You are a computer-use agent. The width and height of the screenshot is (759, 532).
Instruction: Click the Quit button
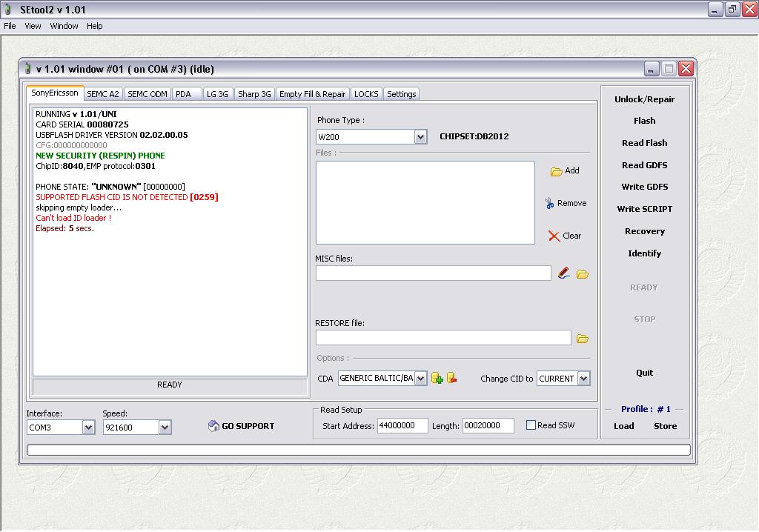[644, 373]
